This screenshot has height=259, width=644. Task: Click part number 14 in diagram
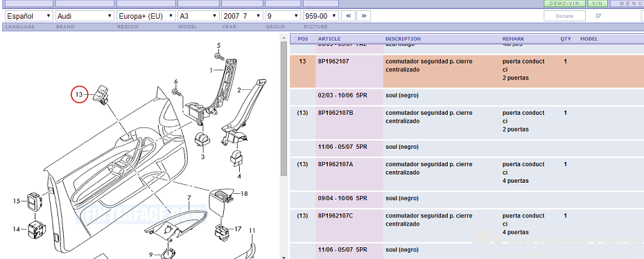pos(17,229)
